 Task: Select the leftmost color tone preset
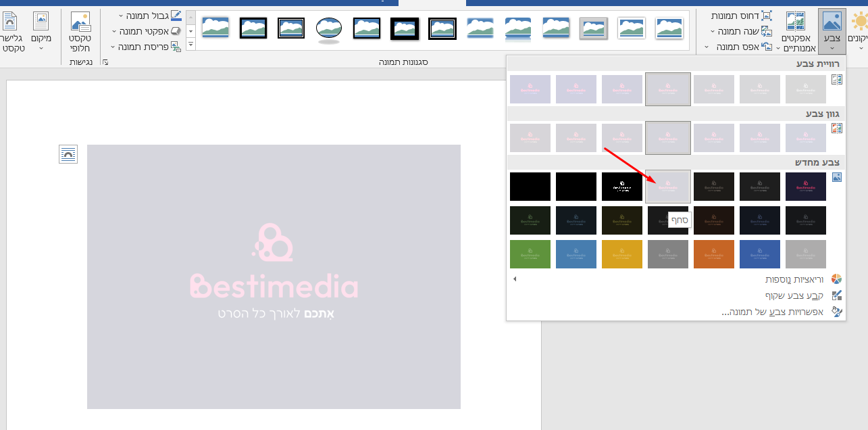pyautogui.click(x=530, y=138)
